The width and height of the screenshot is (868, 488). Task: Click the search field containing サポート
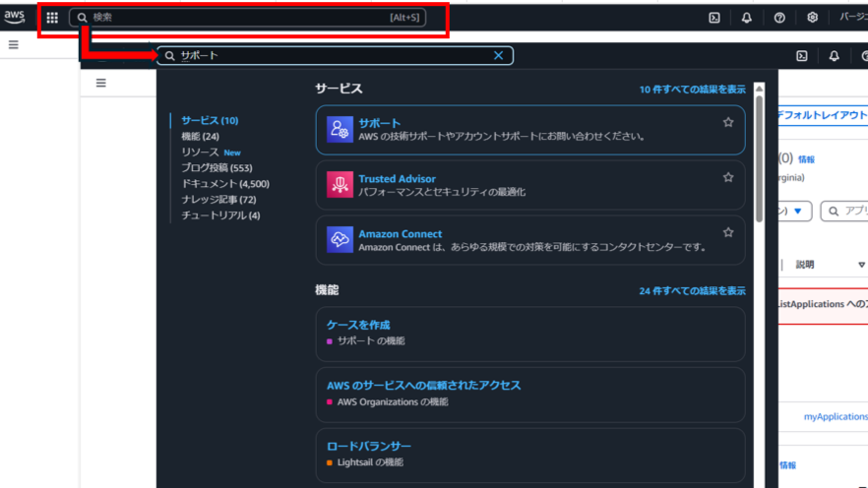coord(335,55)
